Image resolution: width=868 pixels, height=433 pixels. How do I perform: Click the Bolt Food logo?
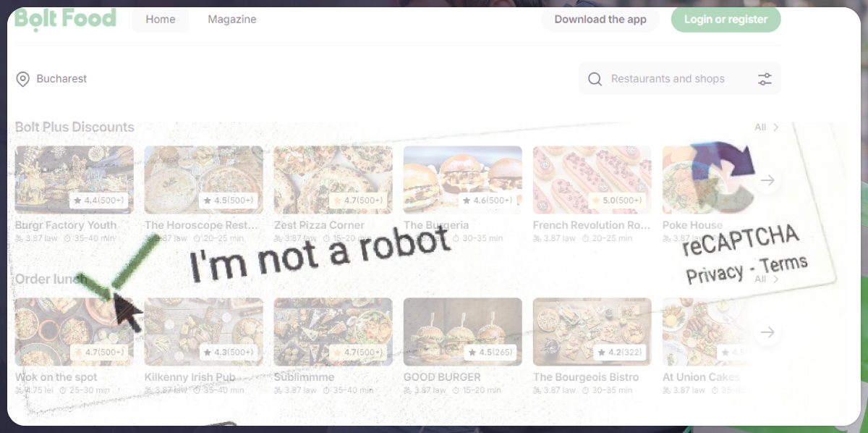coord(65,18)
